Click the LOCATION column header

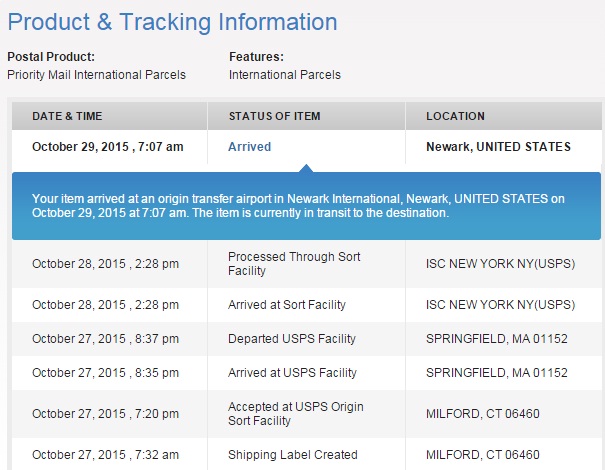point(455,116)
